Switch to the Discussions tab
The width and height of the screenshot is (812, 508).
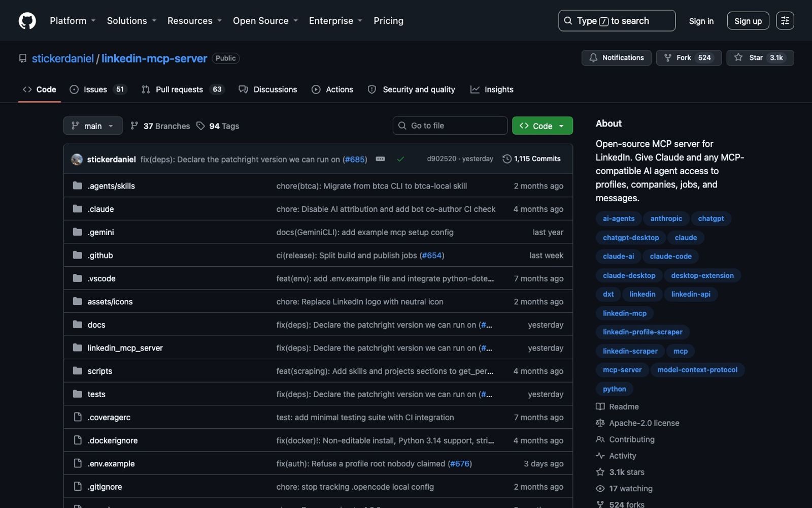(268, 89)
